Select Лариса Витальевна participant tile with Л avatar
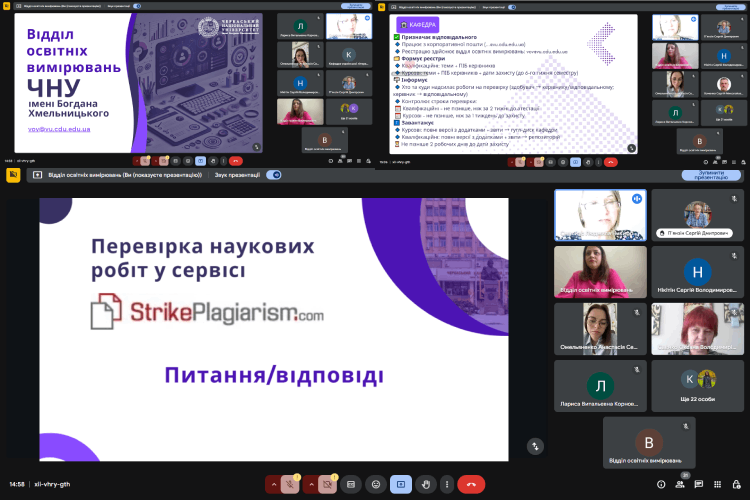 point(600,386)
